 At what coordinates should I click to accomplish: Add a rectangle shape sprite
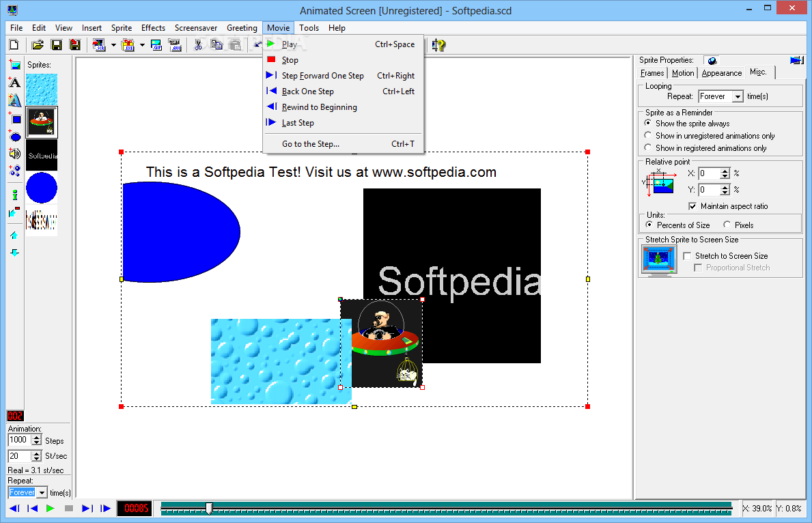click(x=14, y=119)
